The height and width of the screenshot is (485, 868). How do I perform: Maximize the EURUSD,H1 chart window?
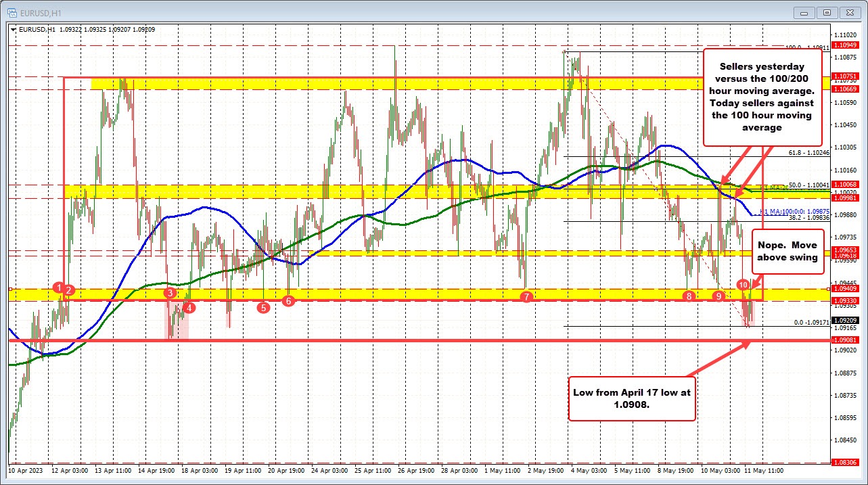coord(826,11)
